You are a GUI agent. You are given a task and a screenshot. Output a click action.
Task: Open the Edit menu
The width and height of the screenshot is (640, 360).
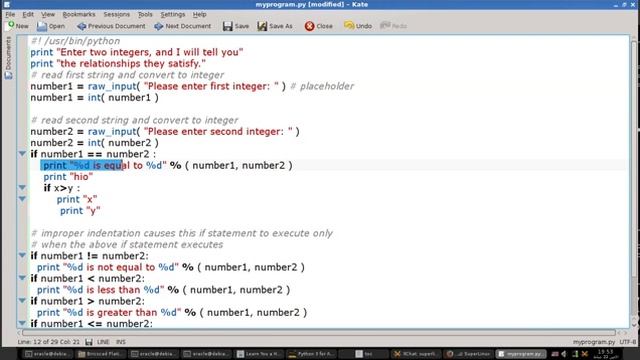[28, 14]
